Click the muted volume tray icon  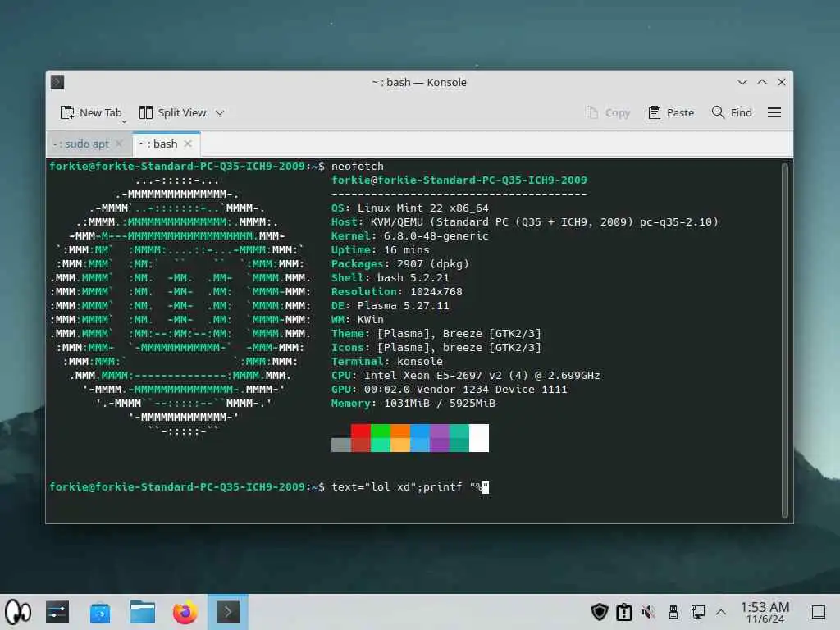tap(648, 612)
